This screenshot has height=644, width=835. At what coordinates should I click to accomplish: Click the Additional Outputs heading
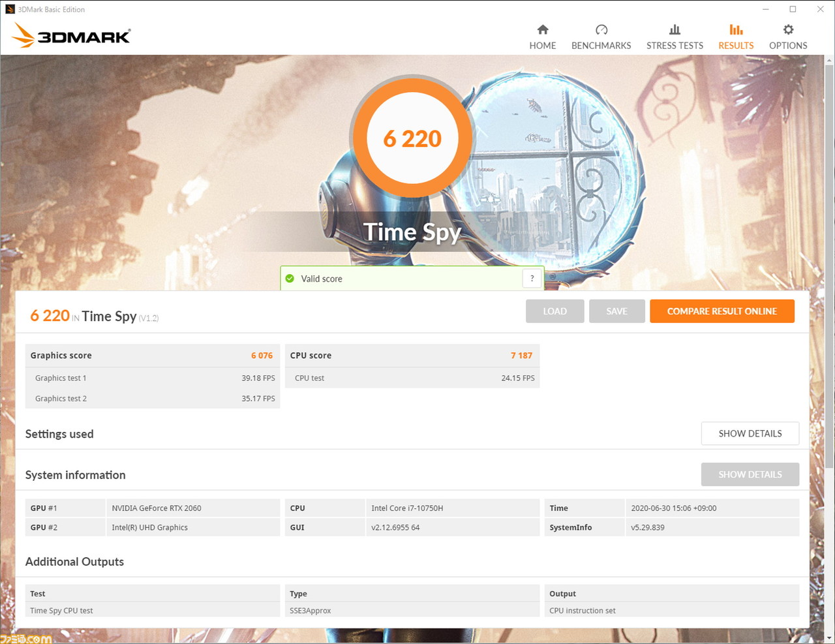(74, 562)
